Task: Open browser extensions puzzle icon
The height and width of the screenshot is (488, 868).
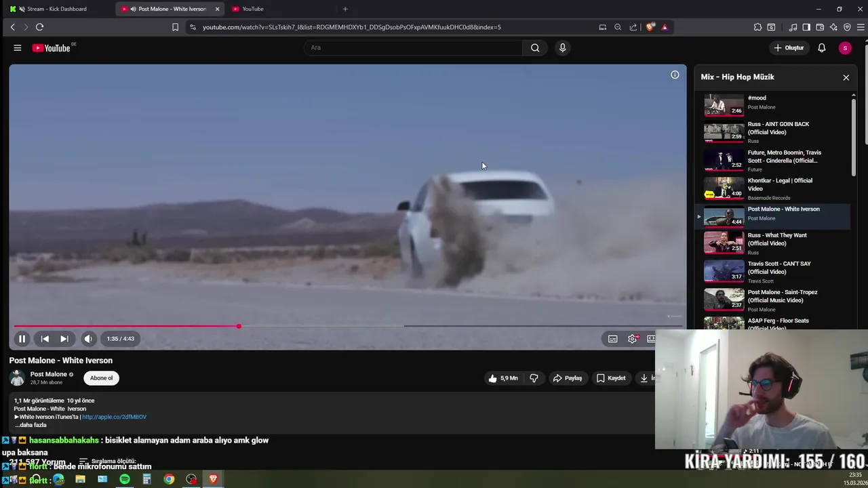Action: (757, 27)
